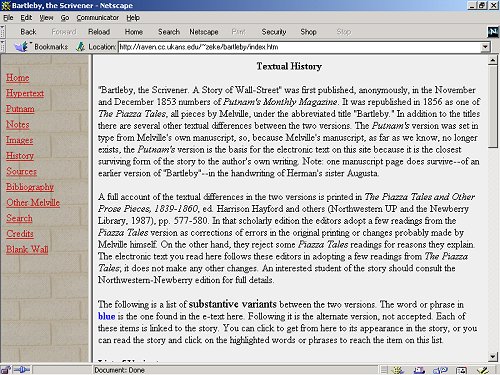
Task: Open the Search sidebar link
Action: point(19,218)
